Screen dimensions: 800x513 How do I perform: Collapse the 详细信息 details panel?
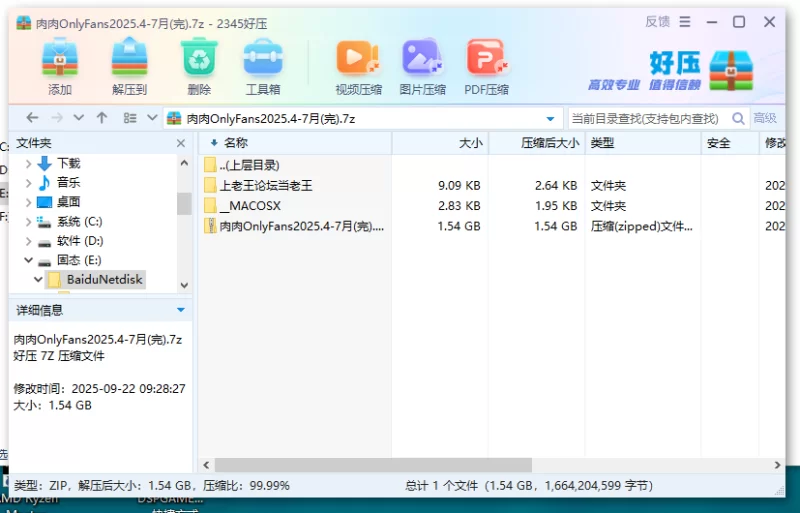[x=181, y=310]
